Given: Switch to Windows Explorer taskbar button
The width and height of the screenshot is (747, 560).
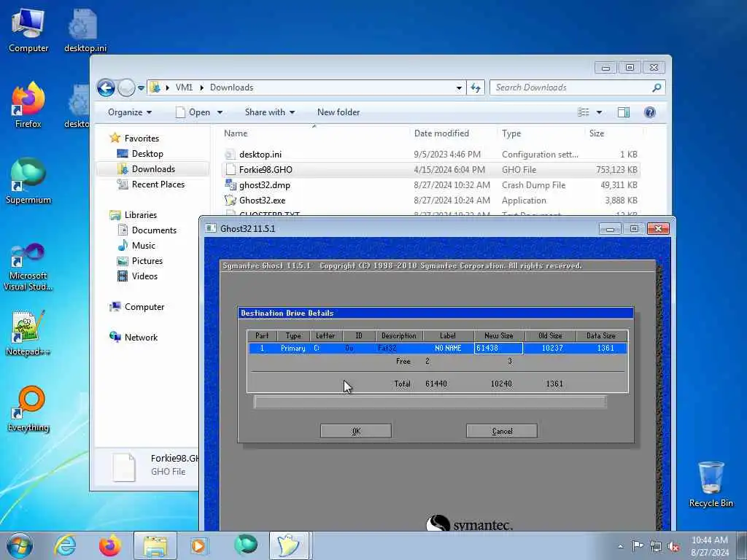Looking at the screenshot, I should (155, 545).
